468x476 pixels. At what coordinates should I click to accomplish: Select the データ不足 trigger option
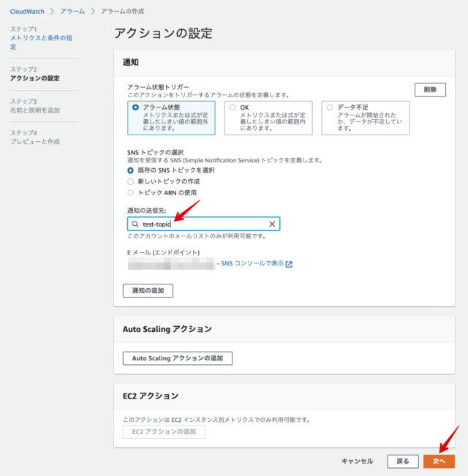coord(330,107)
